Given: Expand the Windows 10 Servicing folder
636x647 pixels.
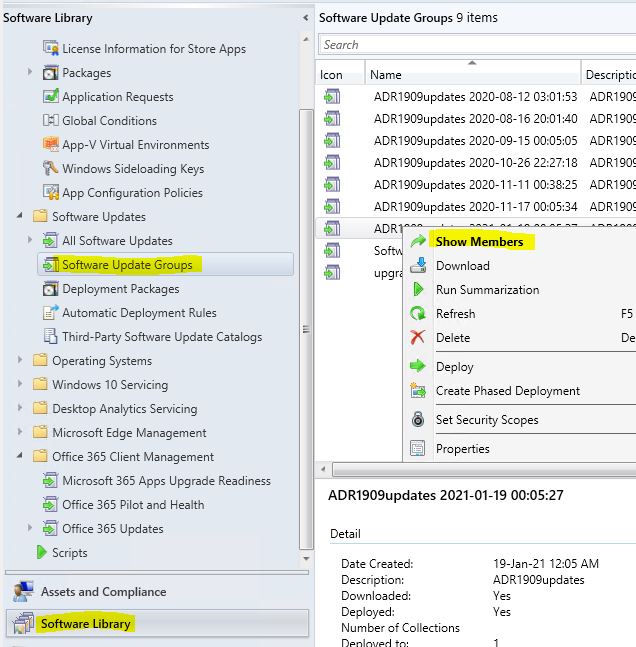Looking at the screenshot, I should point(19,384).
